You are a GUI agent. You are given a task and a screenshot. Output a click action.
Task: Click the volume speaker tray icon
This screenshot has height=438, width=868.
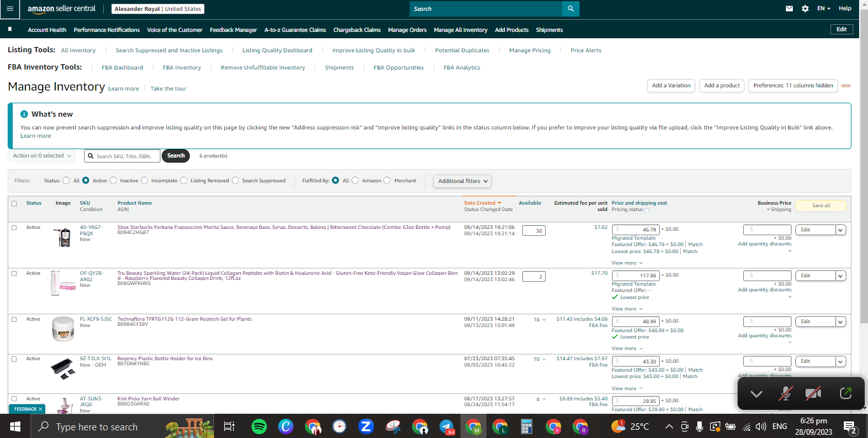pyautogui.click(x=761, y=427)
